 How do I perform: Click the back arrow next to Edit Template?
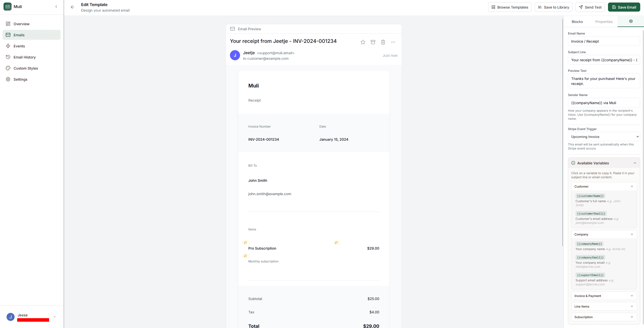[x=73, y=7]
